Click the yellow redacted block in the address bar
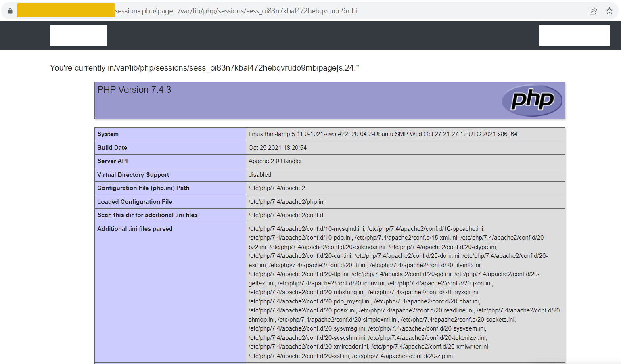The height and width of the screenshot is (364, 621). tap(66, 10)
